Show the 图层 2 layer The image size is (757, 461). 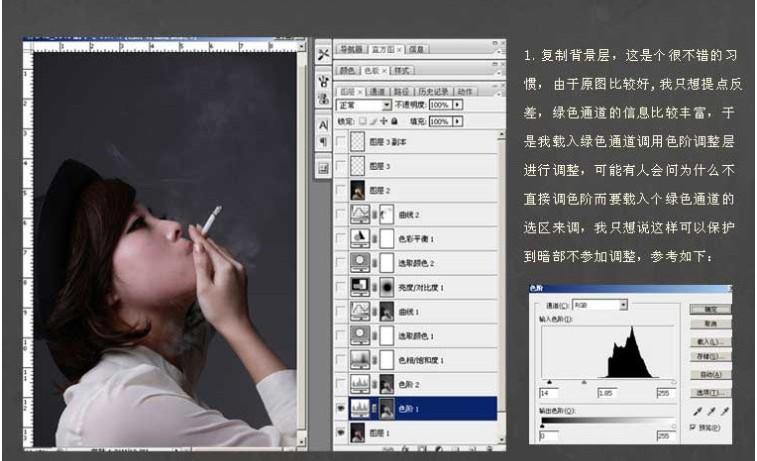[341, 190]
